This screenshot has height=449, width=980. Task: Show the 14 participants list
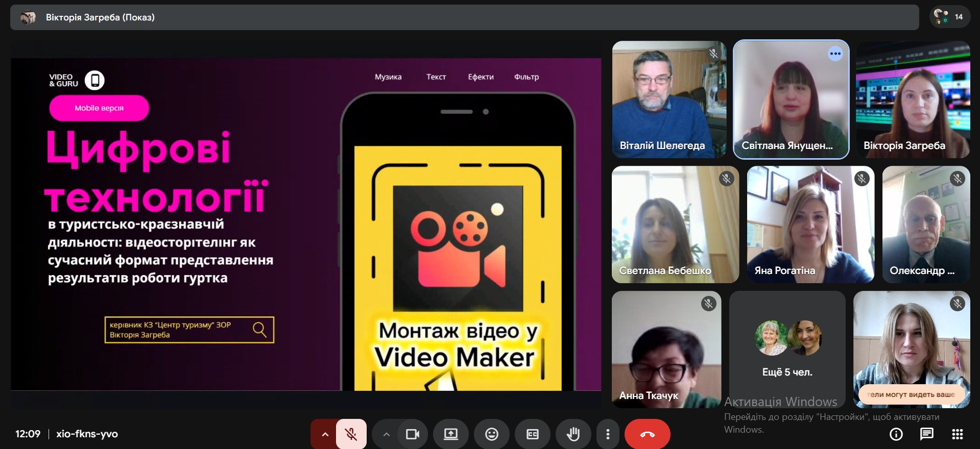pyautogui.click(x=949, y=17)
